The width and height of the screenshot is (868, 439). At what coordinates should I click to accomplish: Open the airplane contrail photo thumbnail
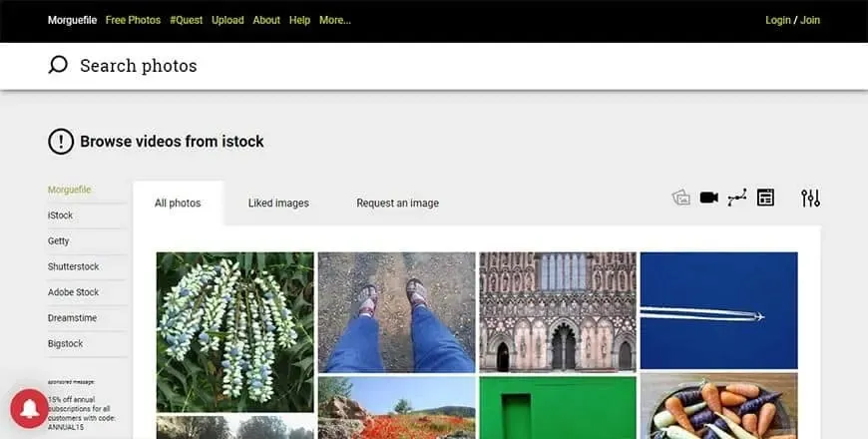click(718, 310)
